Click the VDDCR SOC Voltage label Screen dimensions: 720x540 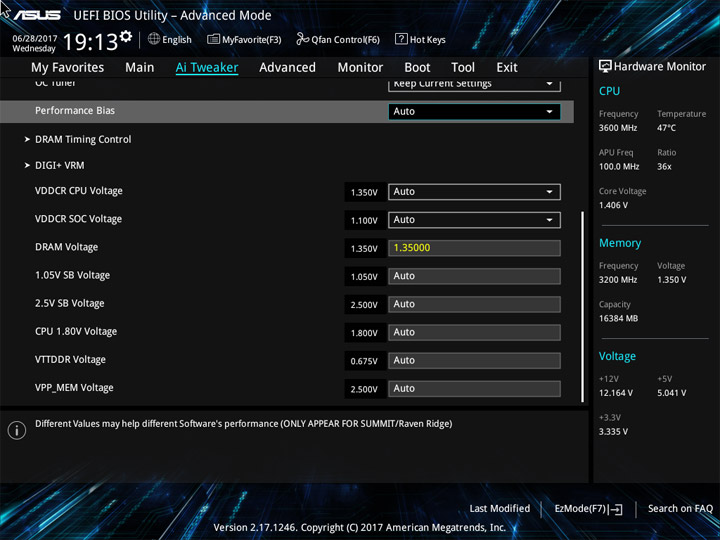(x=79, y=219)
